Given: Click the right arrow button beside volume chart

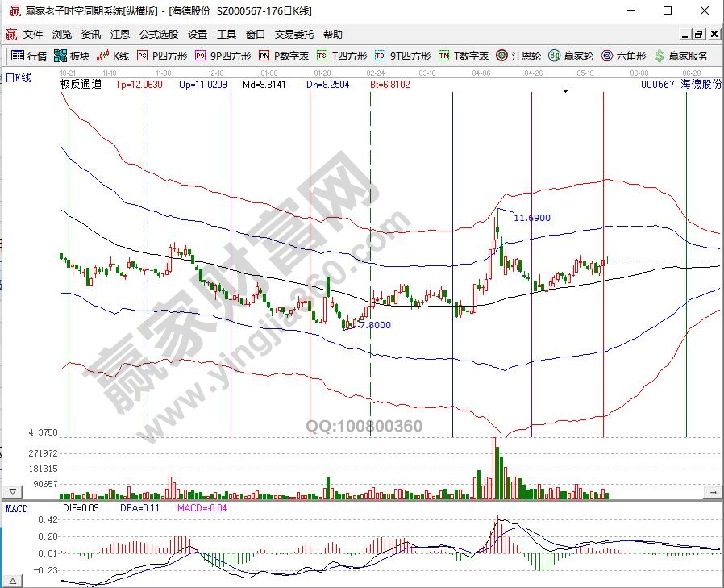Looking at the screenshot, I should coord(713,491).
